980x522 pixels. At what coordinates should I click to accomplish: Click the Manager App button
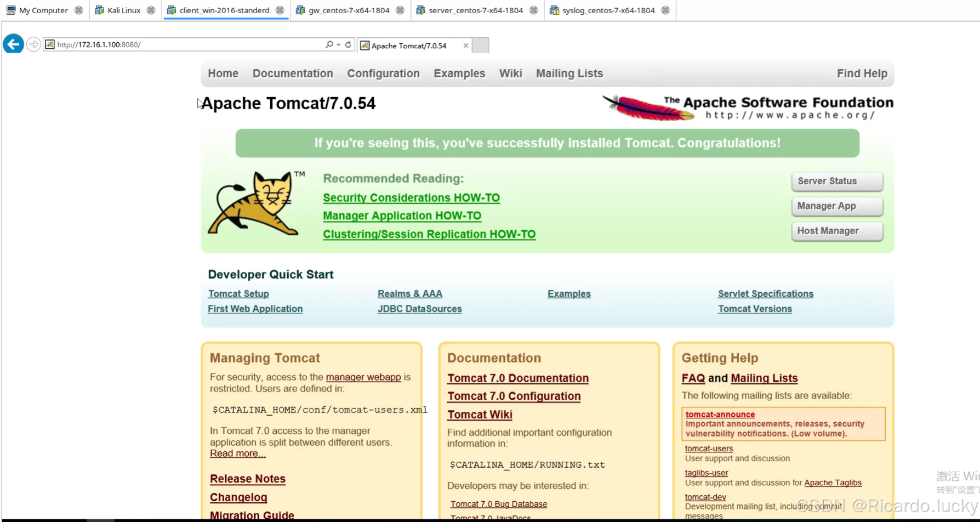click(837, 206)
